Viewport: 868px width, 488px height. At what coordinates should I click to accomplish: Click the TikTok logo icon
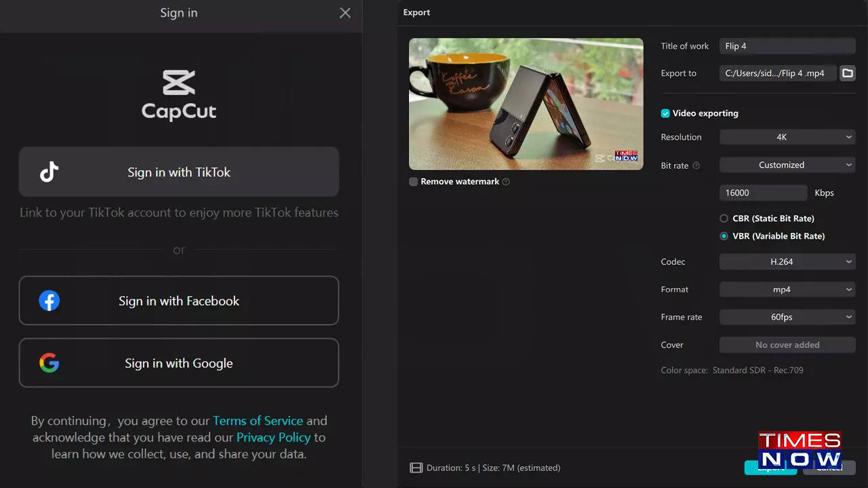click(49, 172)
